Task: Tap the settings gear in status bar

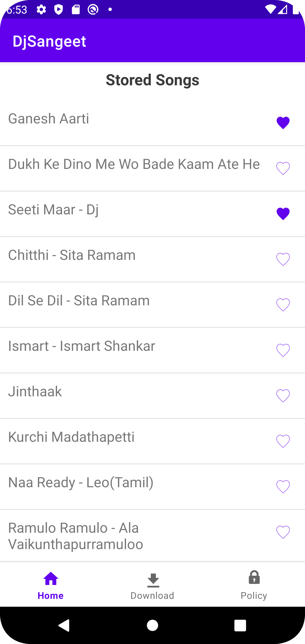Action: (x=41, y=10)
